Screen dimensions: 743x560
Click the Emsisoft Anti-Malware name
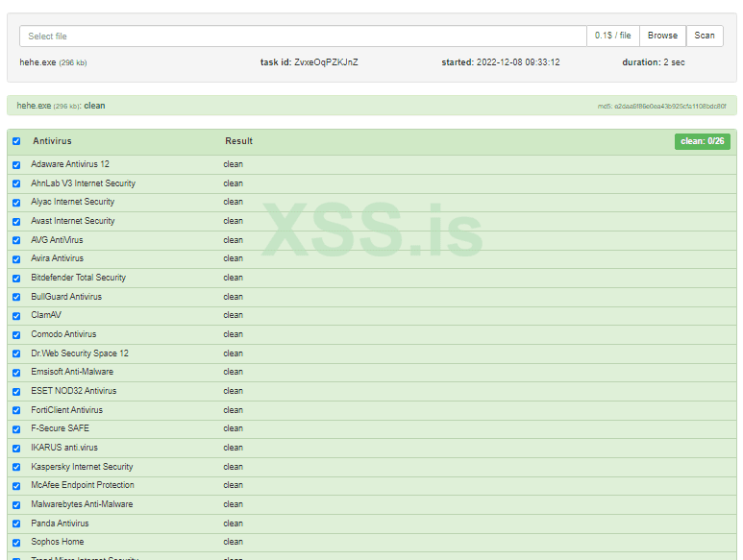[x=72, y=372]
